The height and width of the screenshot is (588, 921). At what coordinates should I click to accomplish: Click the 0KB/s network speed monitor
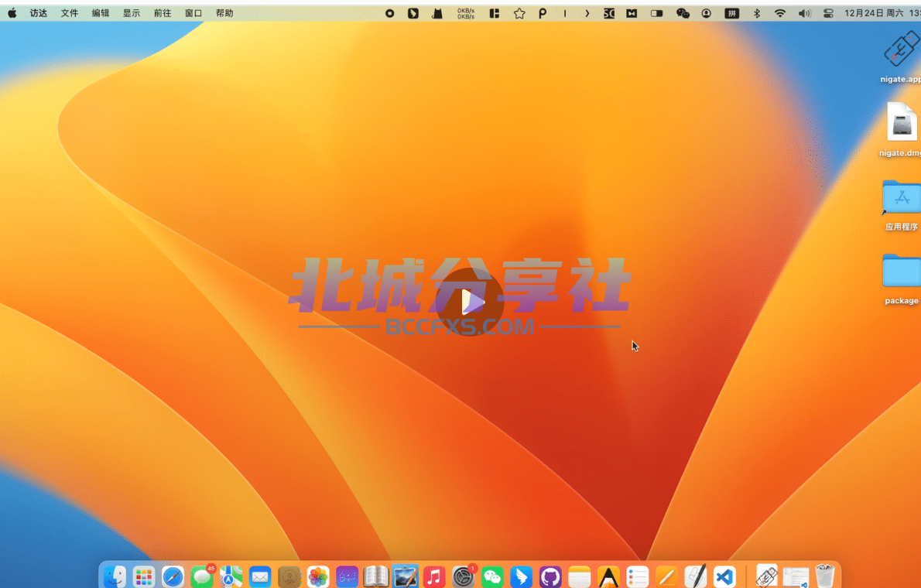pyautogui.click(x=466, y=13)
